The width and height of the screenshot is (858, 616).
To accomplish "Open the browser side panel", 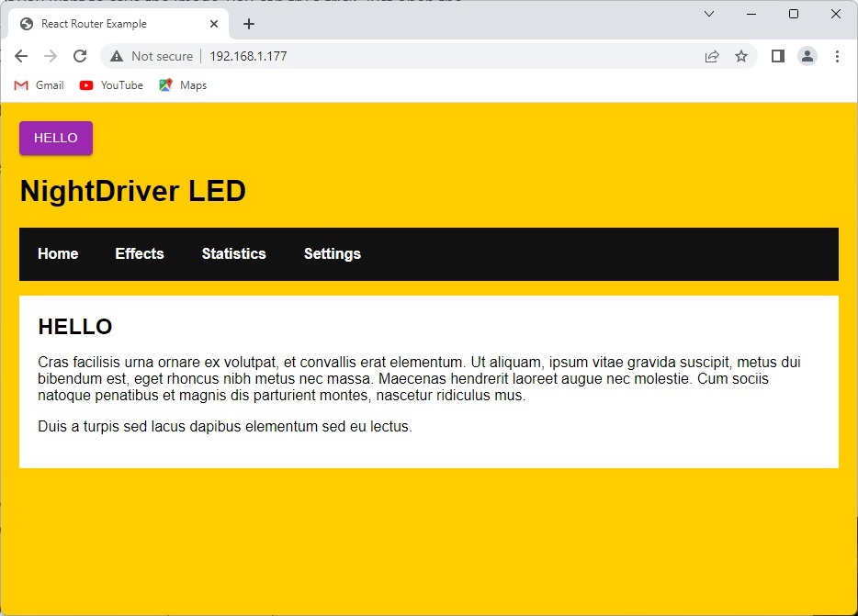I will click(x=777, y=56).
